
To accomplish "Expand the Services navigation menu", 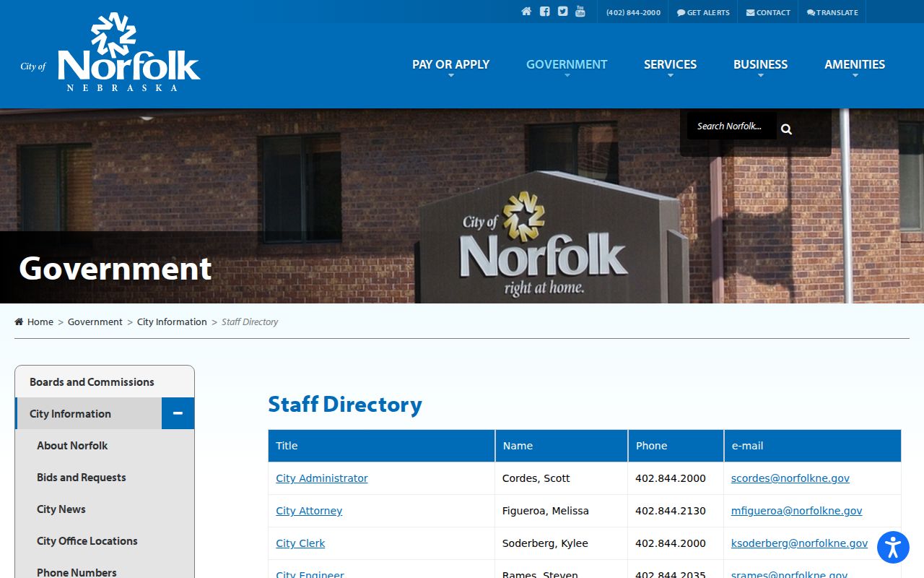I will pos(670,64).
